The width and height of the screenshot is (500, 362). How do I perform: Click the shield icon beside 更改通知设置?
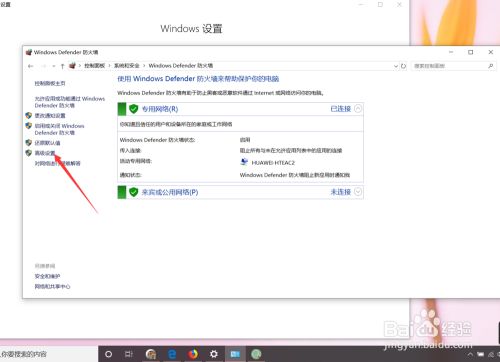coord(29,115)
